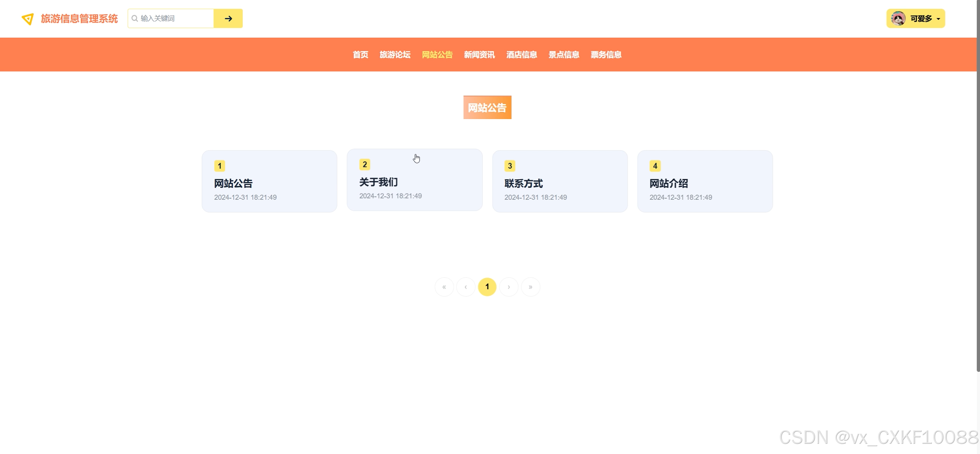The image size is (980, 454).
Task: Click date under 网站公告 card
Action: pos(245,197)
